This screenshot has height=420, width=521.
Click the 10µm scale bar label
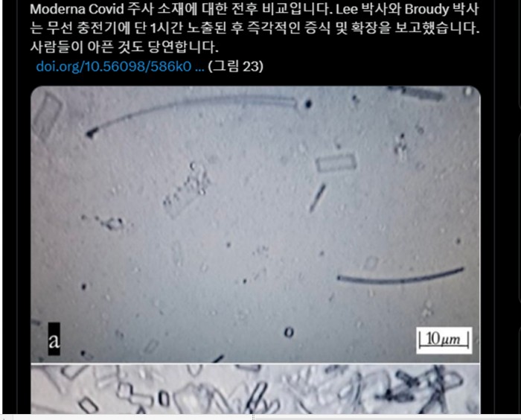[444, 340]
